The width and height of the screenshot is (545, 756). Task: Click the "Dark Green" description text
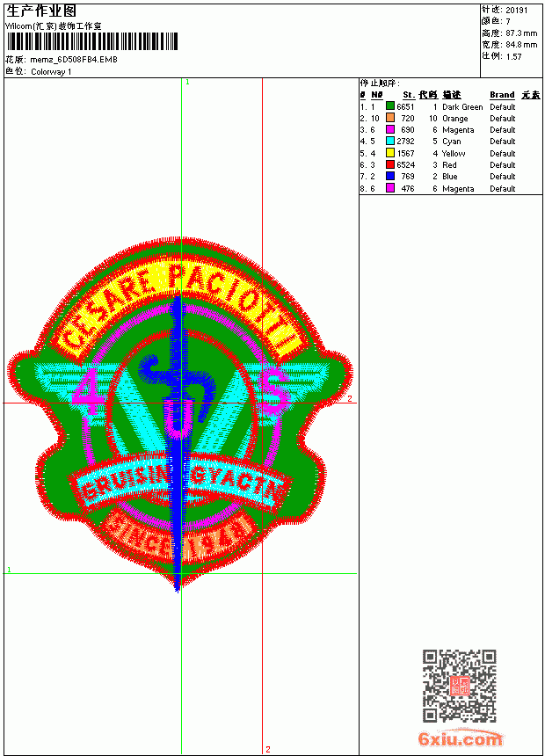462,106
